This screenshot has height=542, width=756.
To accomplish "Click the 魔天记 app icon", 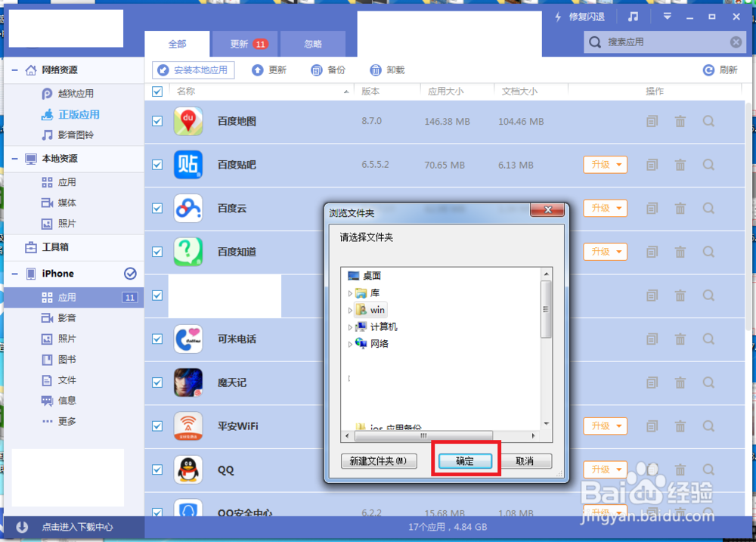I will tap(188, 382).
